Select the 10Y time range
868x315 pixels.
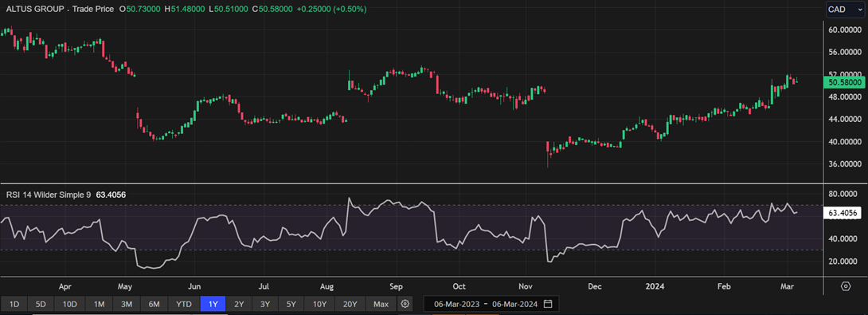click(319, 304)
